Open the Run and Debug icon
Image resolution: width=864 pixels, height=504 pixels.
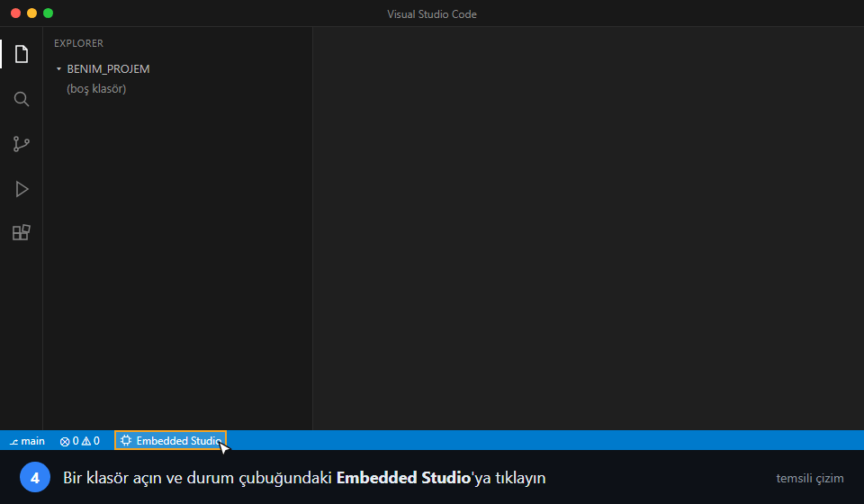coord(22,189)
